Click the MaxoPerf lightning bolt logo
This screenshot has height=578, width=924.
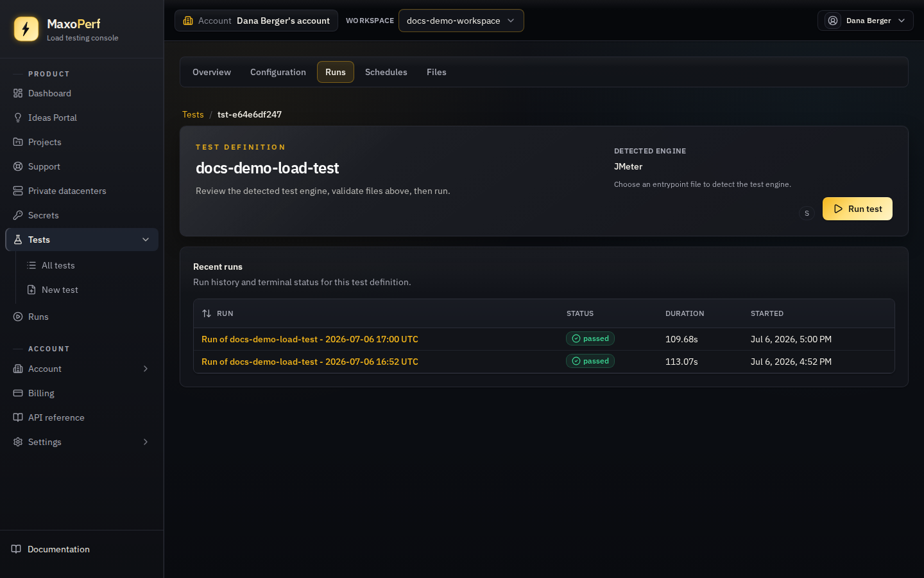click(x=26, y=29)
